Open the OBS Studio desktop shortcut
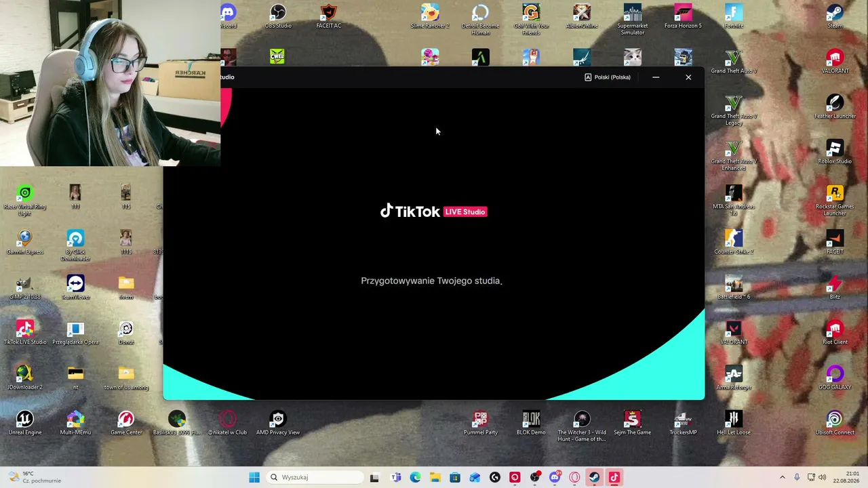Screen dimensions: 868x488 click(278, 16)
